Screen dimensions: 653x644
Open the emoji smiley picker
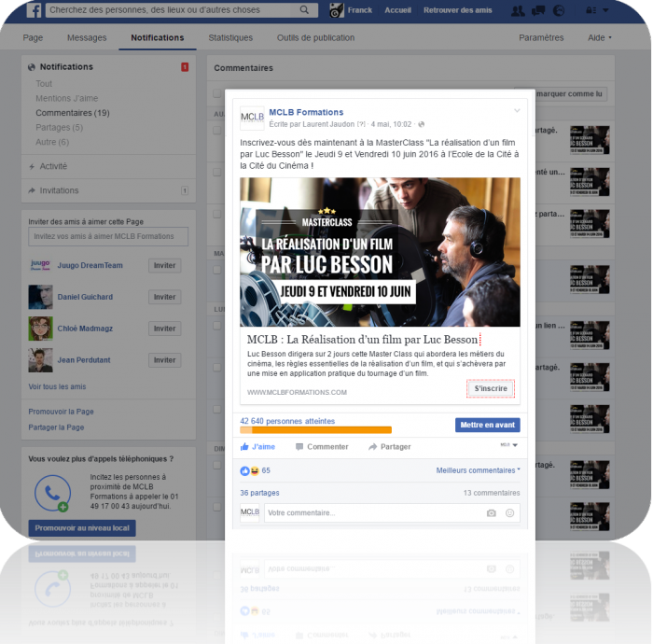tap(509, 513)
